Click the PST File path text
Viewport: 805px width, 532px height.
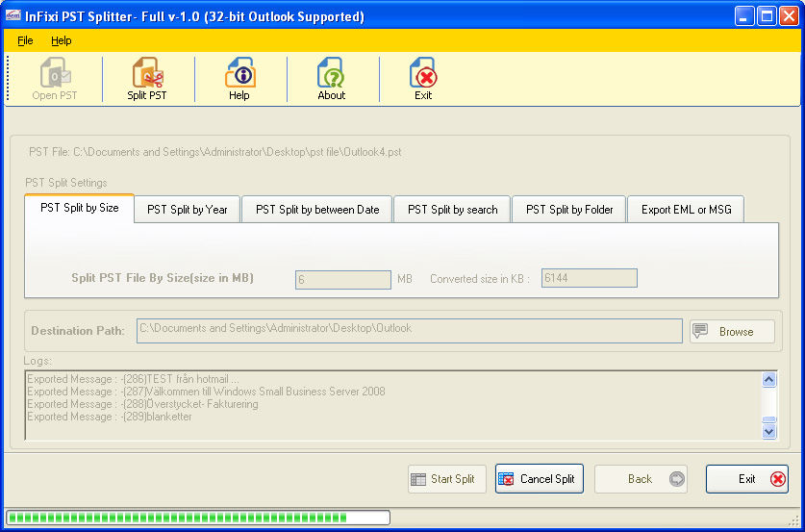215,152
